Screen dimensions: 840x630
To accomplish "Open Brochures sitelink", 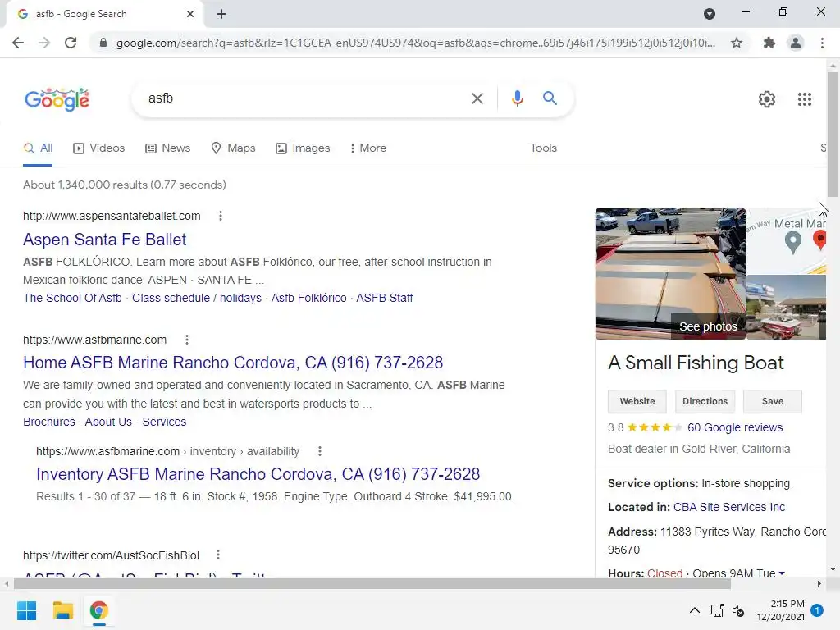I will coord(48,422).
